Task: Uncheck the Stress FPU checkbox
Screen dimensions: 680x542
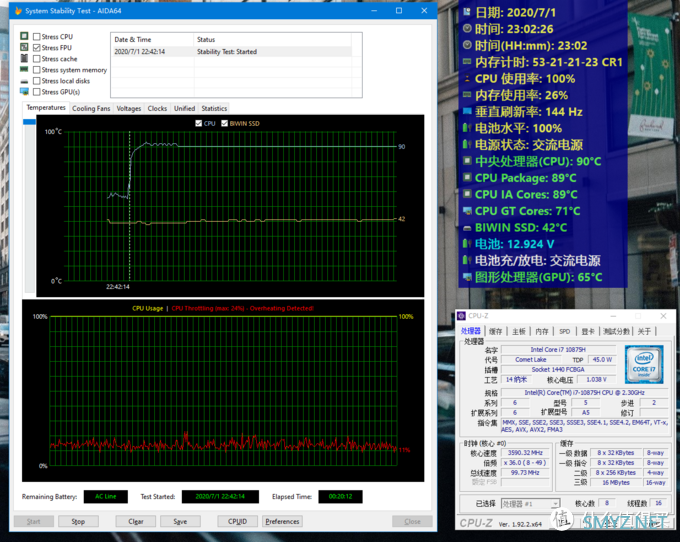Action: pos(37,48)
